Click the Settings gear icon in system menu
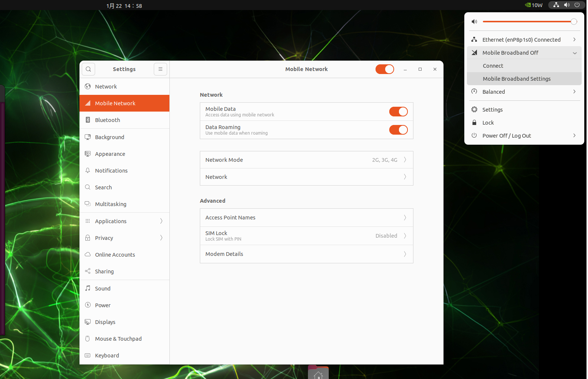This screenshot has width=588, height=379. point(474,109)
